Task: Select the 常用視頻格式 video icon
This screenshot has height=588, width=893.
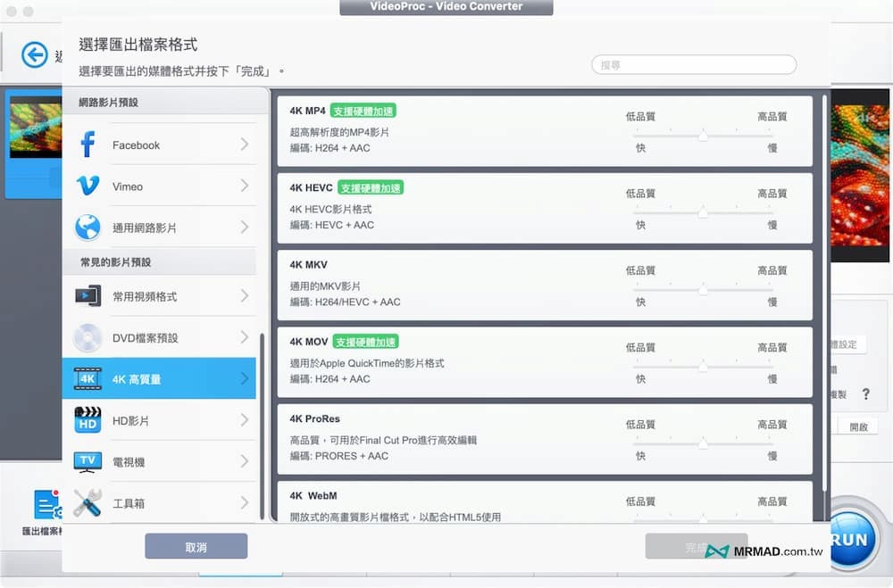Action: point(87,295)
